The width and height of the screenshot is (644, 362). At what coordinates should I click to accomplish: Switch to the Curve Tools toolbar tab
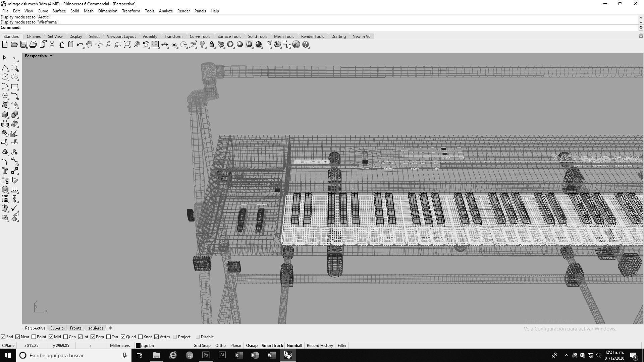pos(200,37)
